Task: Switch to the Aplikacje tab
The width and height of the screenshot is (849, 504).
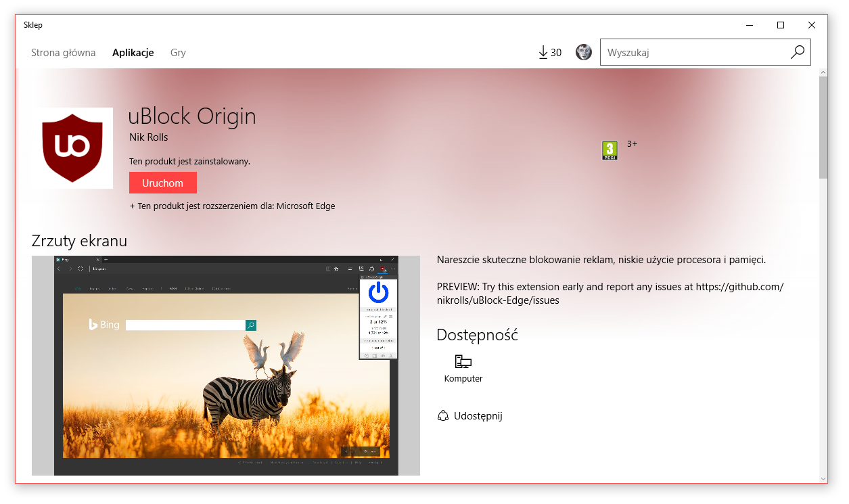Action: 133,52
